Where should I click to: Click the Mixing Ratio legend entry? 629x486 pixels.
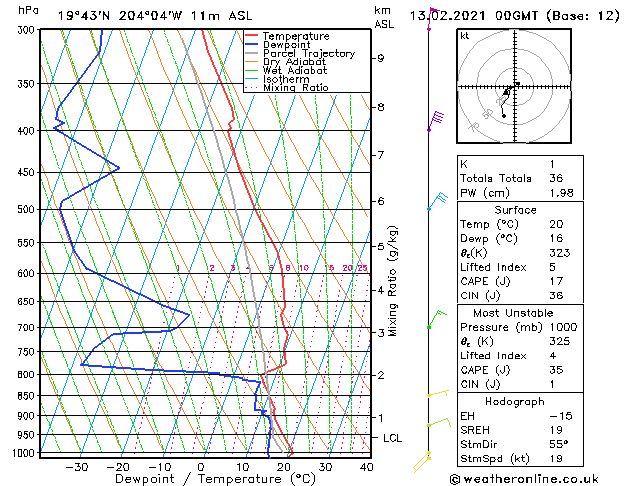[296, 88]
